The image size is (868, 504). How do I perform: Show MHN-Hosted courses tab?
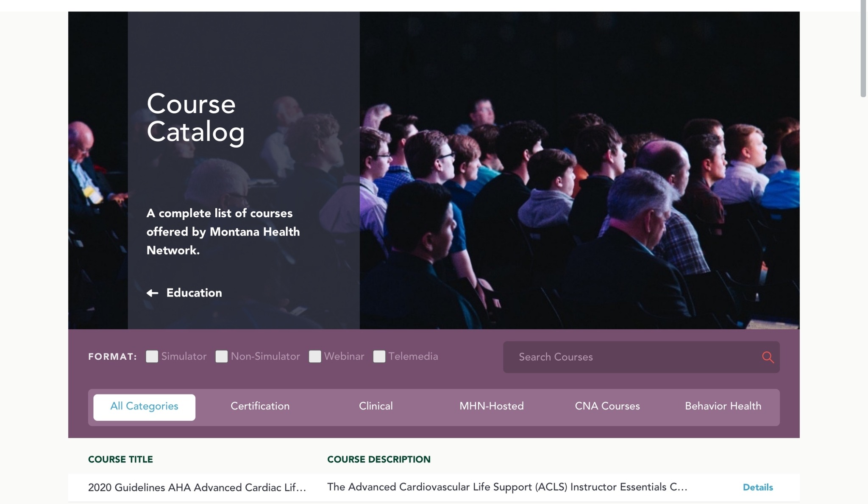(x=492, y=407)
